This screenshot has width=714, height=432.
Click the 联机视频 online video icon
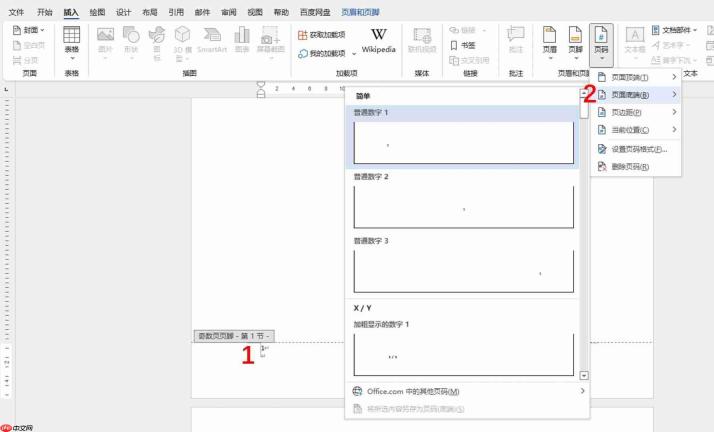pyautogui.click(x=422, y=35)
